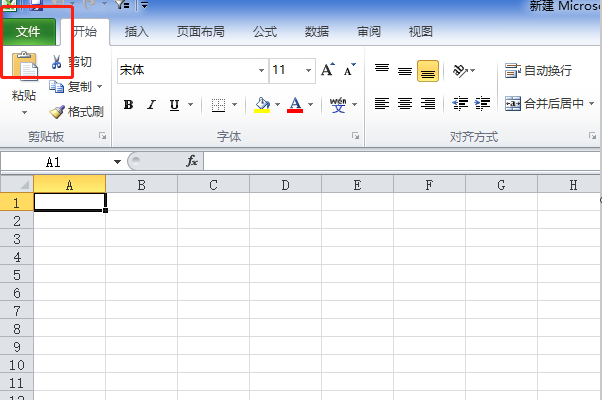Image resolution: width=602 pixels, height=400 pixels.
Task: Expand the borders dropdown arrow
Action: (x=235, y=104)
